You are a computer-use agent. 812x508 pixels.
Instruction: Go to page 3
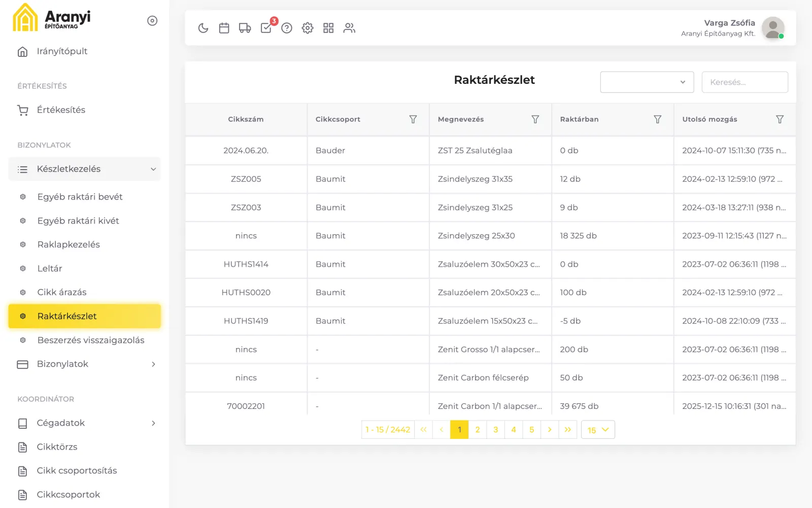tap(495, 430)
